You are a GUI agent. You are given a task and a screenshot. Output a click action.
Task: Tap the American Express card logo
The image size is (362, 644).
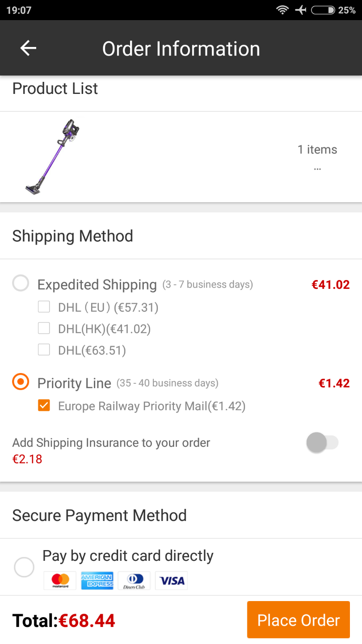point(97,580)
